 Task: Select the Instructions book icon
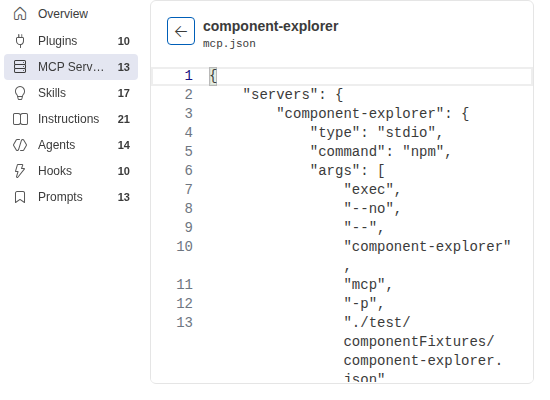[x=20, y=119]
